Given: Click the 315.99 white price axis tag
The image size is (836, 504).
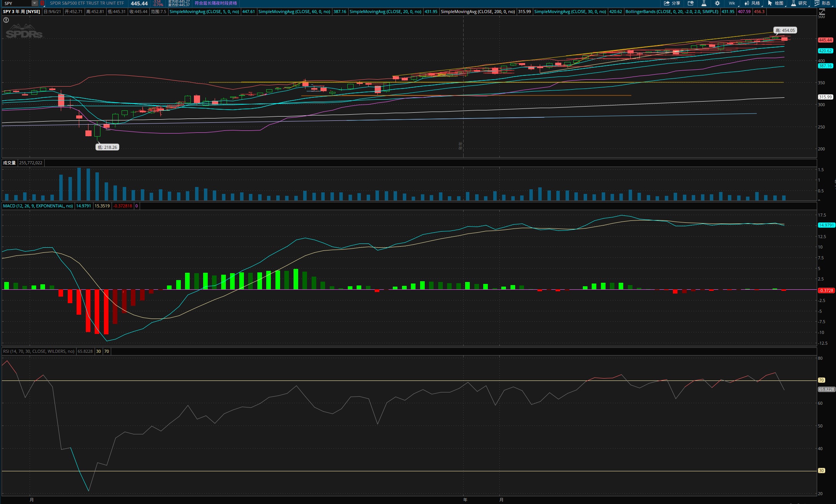Looking at the screenshot, I should tap(825, 97).
